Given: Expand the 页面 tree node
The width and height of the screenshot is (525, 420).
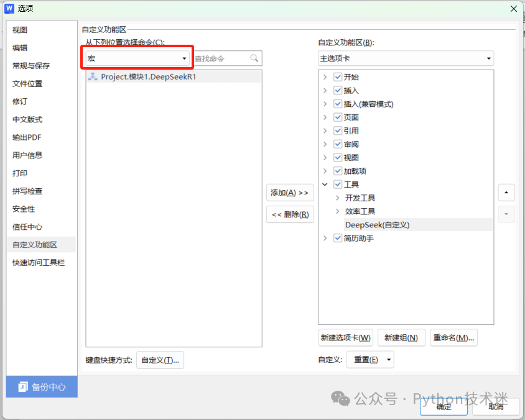Looking at the screenshot, I should 325,117.
